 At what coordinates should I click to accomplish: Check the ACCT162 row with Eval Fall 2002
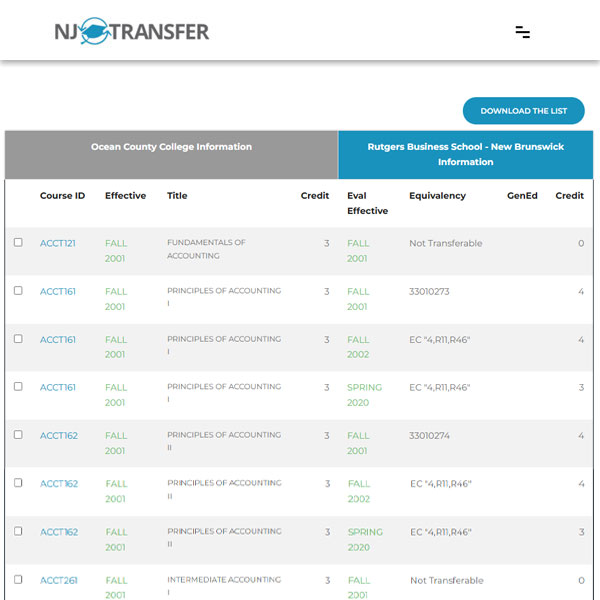point(18,483)
